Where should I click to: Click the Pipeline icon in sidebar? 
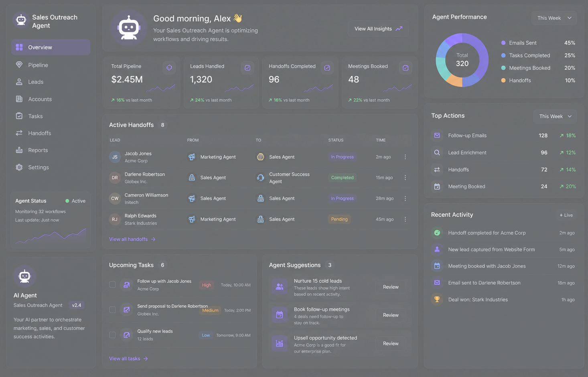click(19, 65)
